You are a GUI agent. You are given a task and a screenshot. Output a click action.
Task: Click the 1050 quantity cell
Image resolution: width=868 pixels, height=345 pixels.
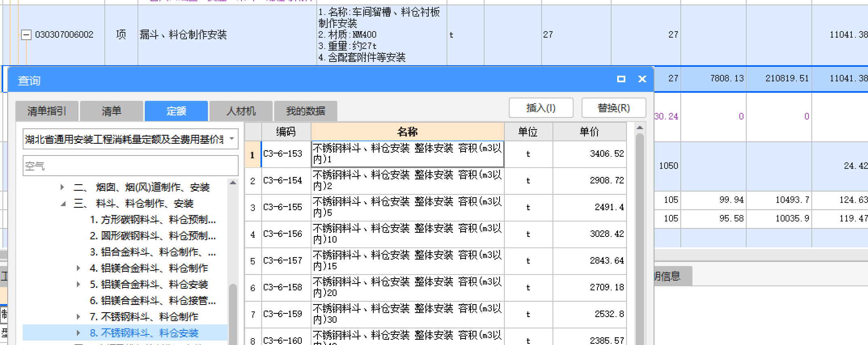point(668,166)
